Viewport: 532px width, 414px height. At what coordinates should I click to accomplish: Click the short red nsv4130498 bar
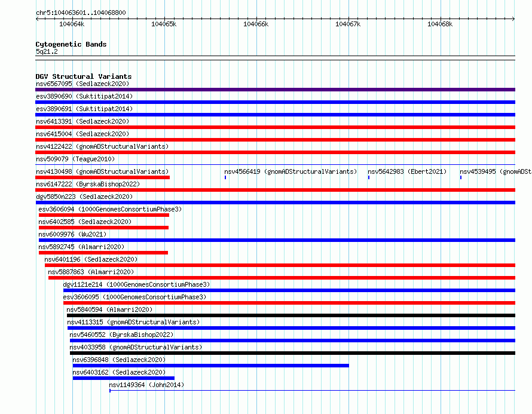(x=102, y=177)
